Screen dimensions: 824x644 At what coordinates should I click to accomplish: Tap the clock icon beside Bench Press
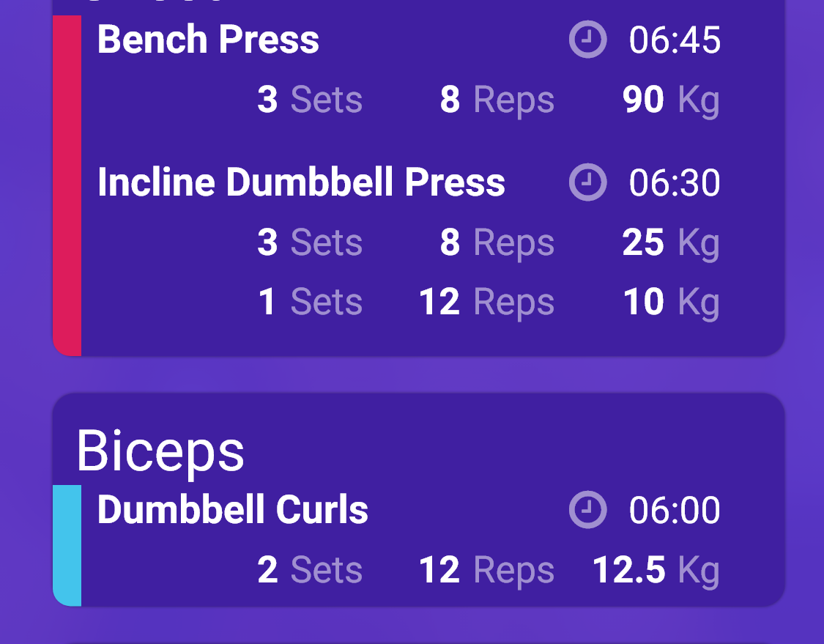tap(587, 40)
